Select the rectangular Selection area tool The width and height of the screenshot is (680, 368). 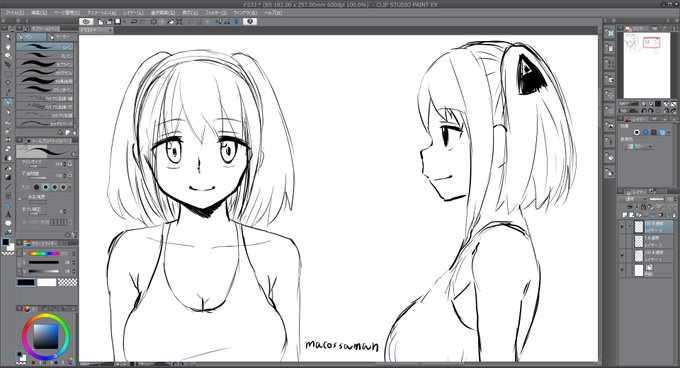(x=8, y=74)
